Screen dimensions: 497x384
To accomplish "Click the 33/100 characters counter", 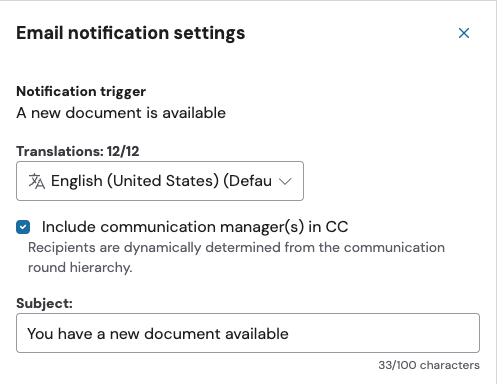I will [x=429, y=365].
